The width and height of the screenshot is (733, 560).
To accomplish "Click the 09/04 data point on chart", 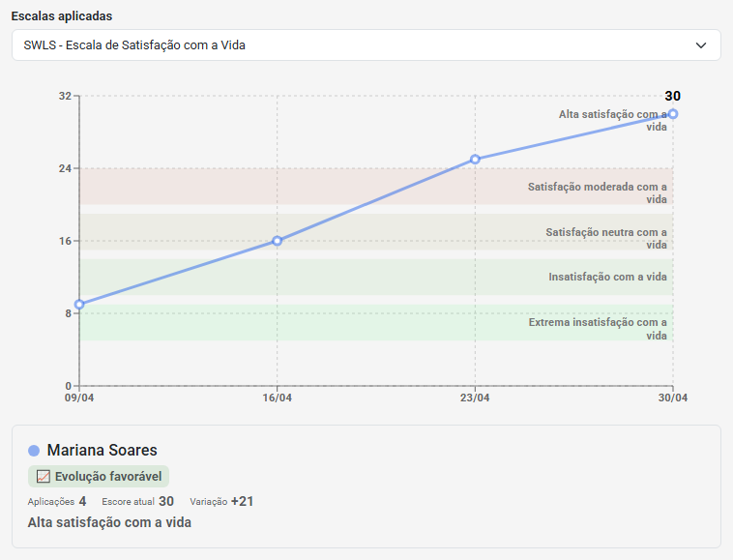I will 79,305.
